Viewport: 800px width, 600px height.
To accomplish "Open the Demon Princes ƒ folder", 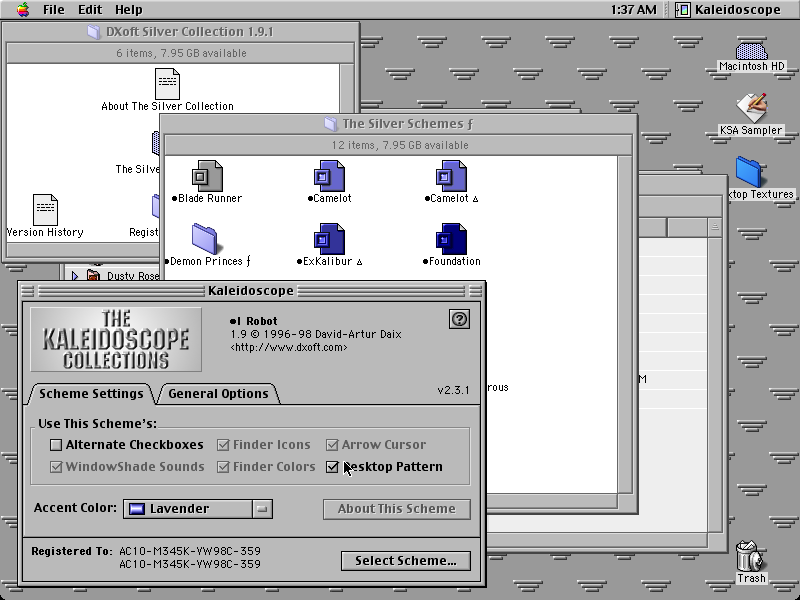I will (205, 238).
